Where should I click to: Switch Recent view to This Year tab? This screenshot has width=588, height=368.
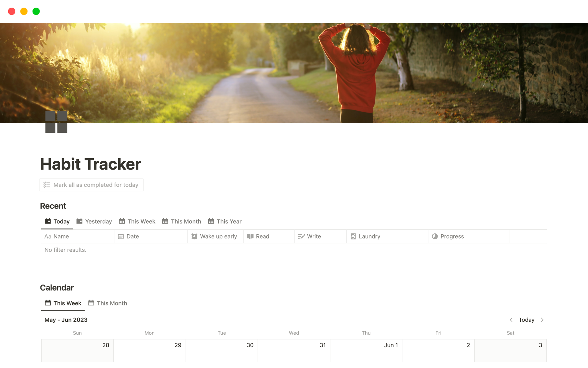click(x=225, y=221)
